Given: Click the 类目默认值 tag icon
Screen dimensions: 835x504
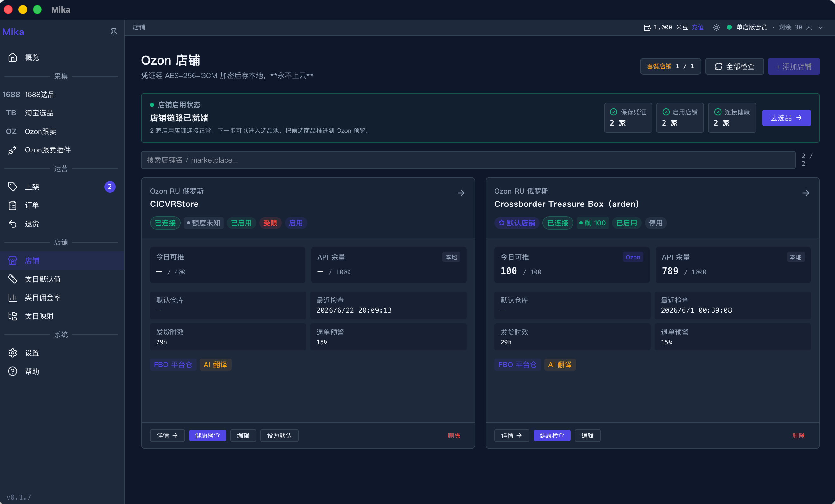Looking at the screenshot, I should 13,279.
